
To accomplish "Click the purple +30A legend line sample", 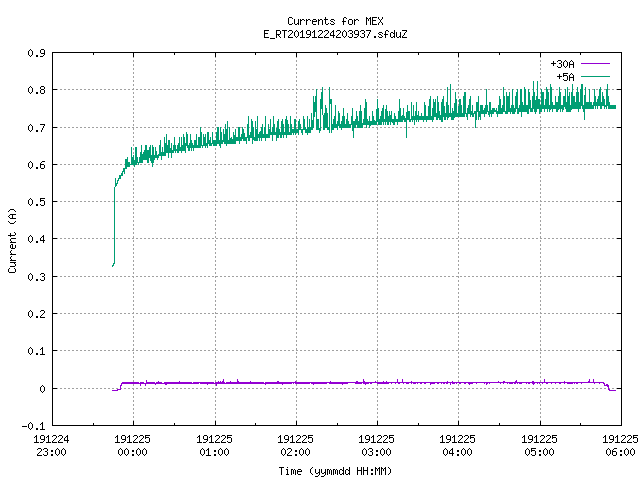I will 595,64.
